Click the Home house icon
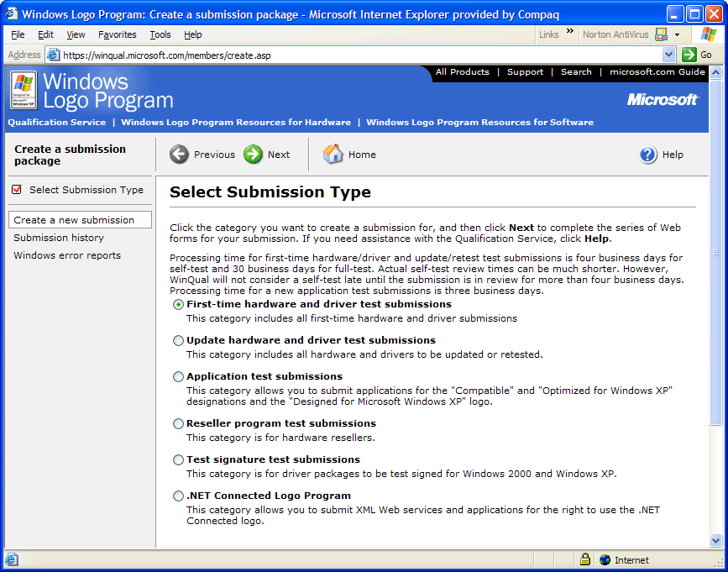The height and width of the screenshot is (572, 728). (333, 155)
